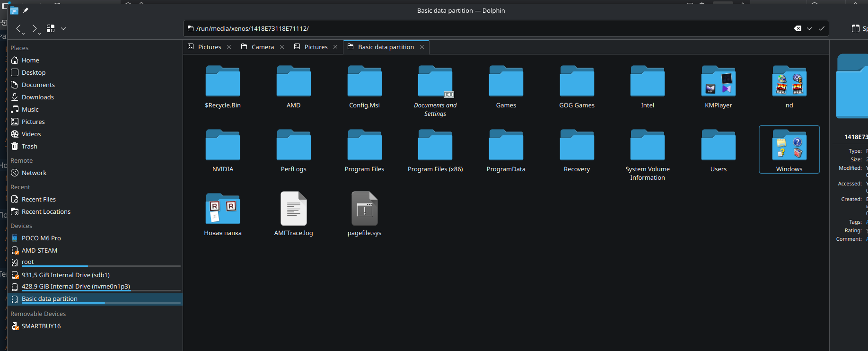The image size is (868, 351).
Task: Open Downloads from the Places sidebar
Action: (x=38, y=97)
